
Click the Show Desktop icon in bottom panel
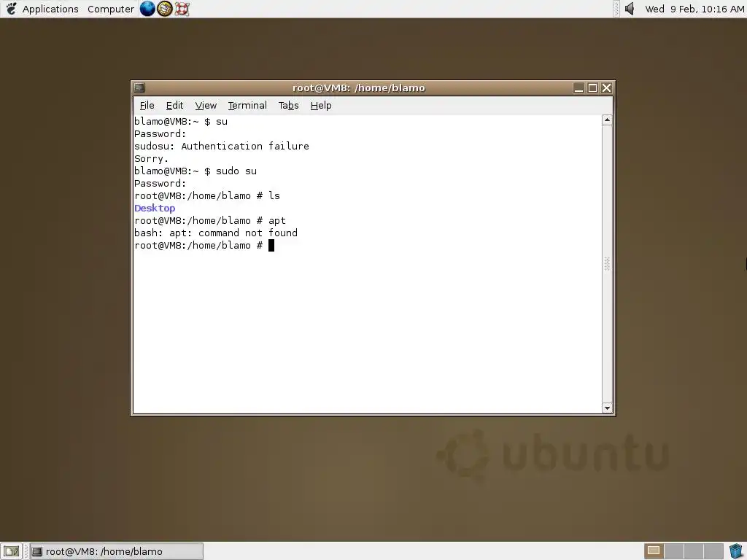coord(12,551)
